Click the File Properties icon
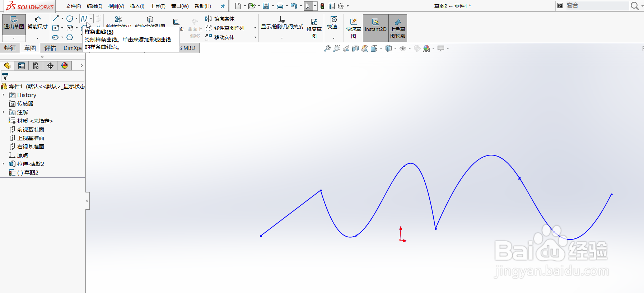 pyautogui.click(x=332, y=6)
